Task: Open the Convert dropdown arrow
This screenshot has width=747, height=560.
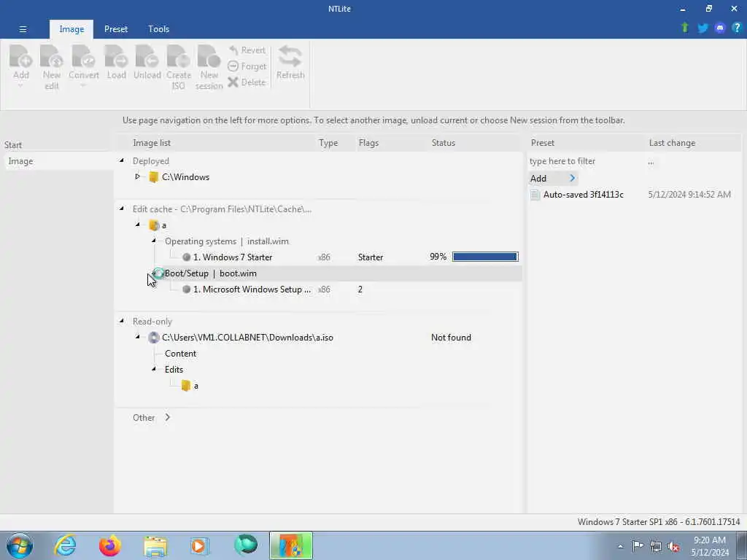Action: click(83, 86)
